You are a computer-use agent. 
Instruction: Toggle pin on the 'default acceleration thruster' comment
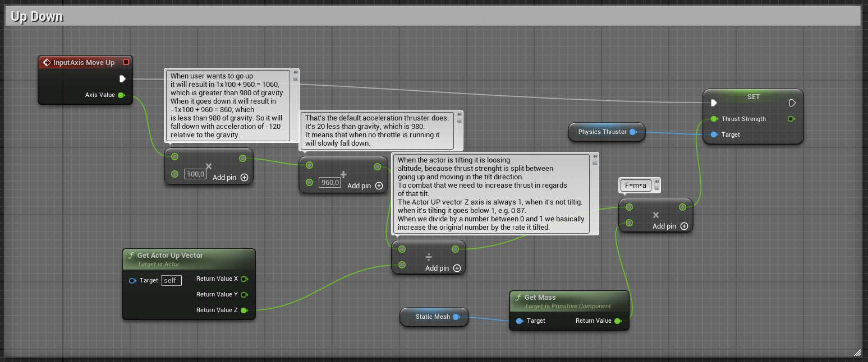point(459,114)
